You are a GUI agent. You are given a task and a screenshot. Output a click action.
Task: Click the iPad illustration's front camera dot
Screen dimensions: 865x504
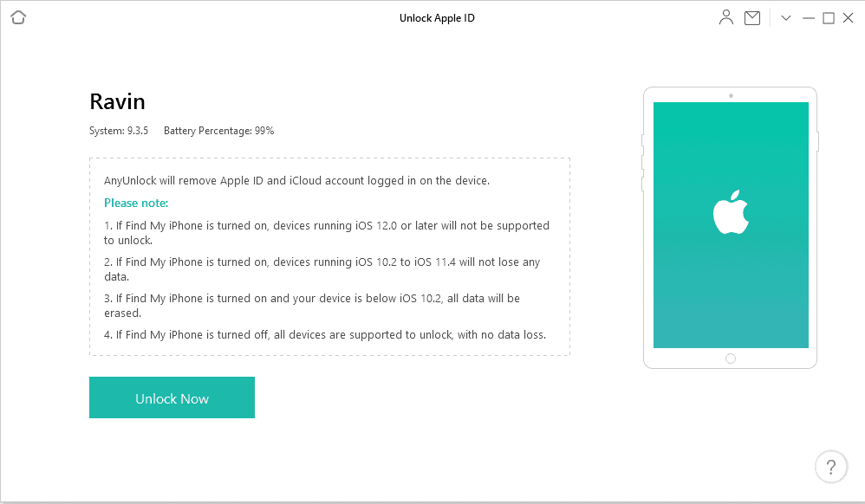[731, 95]
